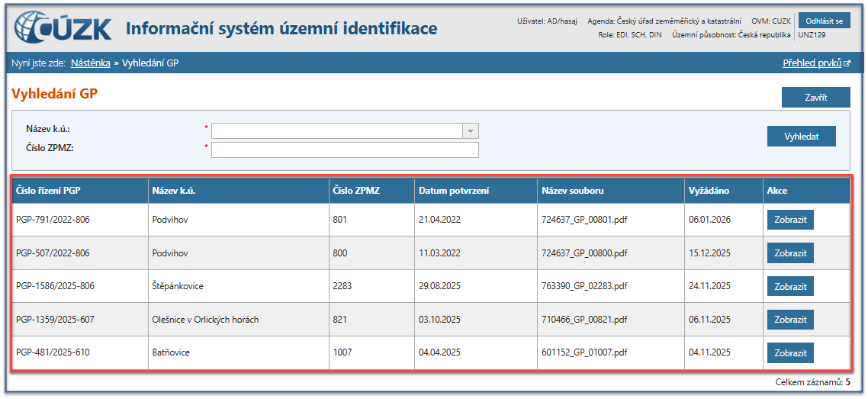Click the Název souboru column header
868x399 pixels.
click(572, 191)
